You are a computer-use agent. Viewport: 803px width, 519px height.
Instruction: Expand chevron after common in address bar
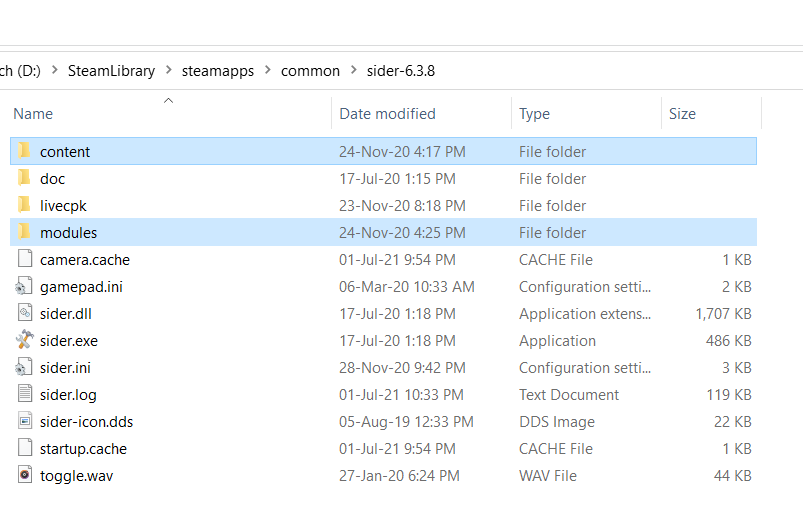[353, 70]
